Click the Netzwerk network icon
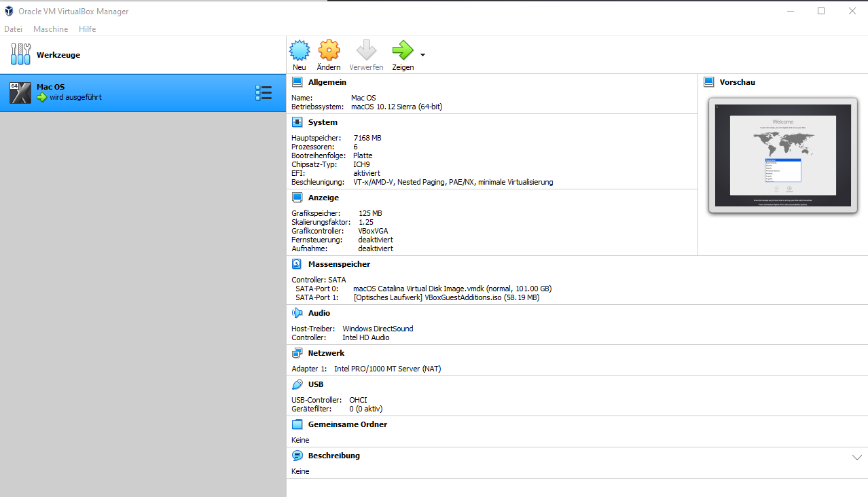This screenshot has height=497, width=868. (297, 353)
